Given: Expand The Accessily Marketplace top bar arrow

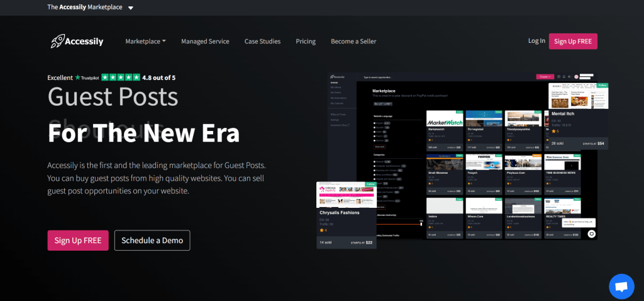Looking at the screenshot, I should click(131, 8).
